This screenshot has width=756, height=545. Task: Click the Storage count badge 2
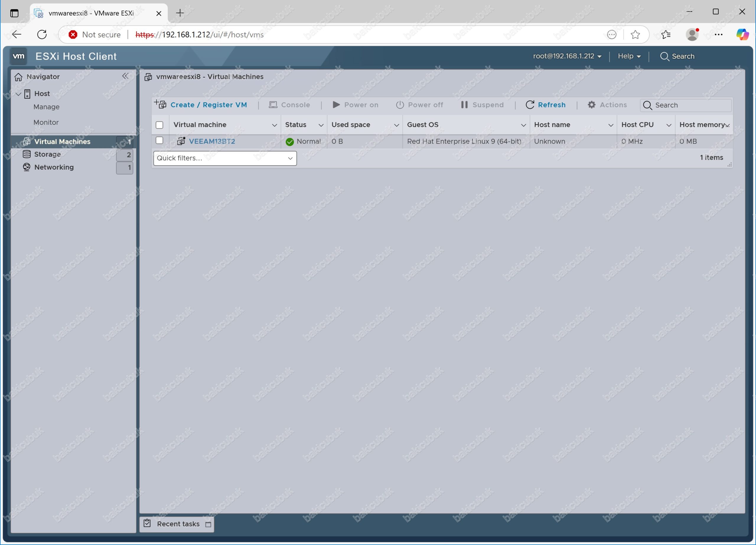click(125, 155)
